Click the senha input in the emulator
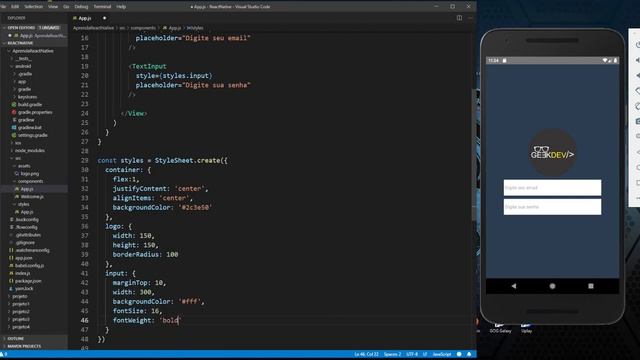The width and height of the screenshot is (640, 360). [x=552, y=207]
